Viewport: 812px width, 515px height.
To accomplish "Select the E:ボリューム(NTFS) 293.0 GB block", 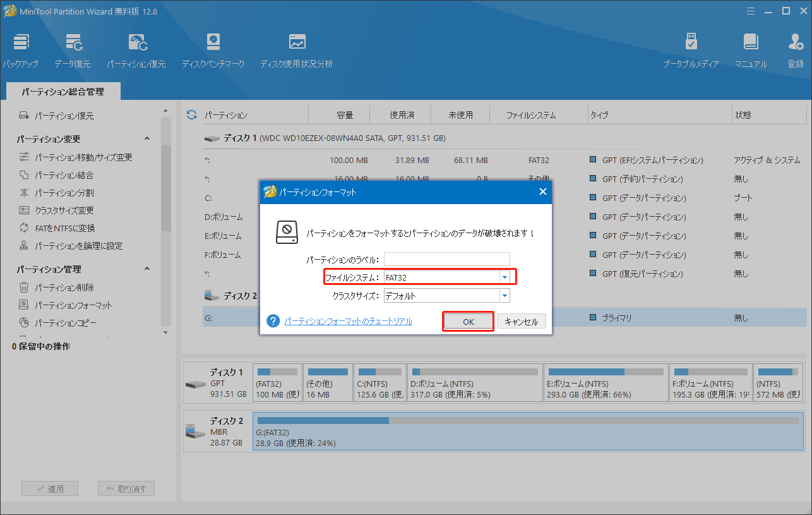I will click(606, 383).
